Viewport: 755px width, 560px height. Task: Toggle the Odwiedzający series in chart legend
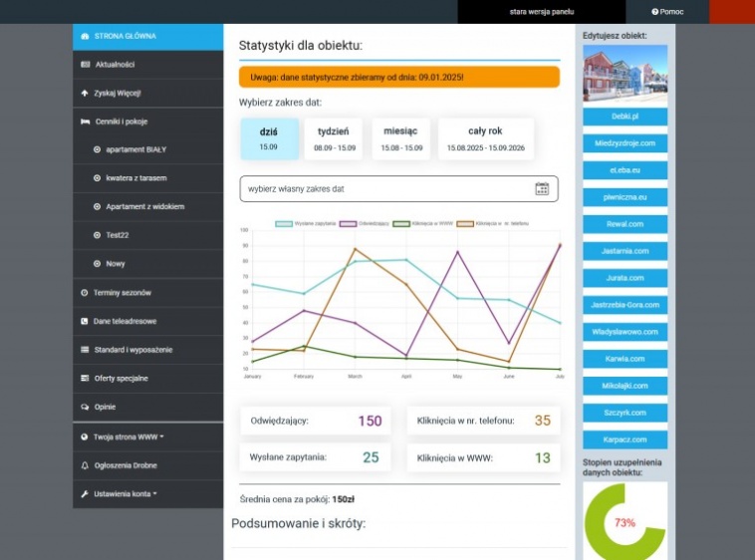[365, 223]
